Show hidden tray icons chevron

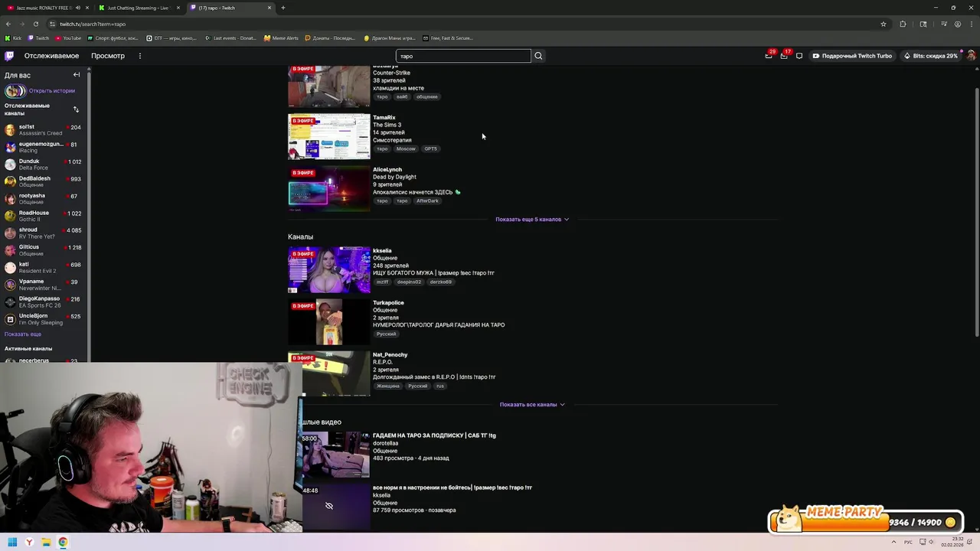point(893,543)
